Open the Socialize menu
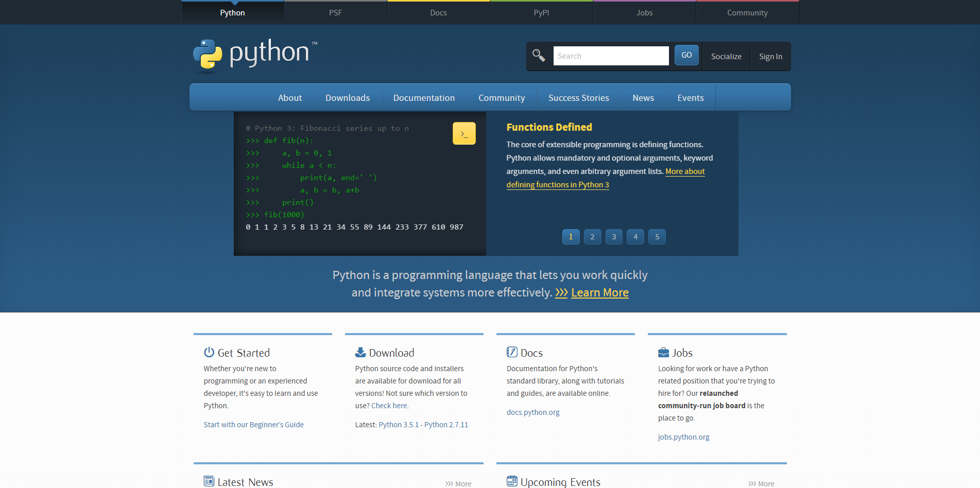Screen dimensions: 980x488 726,56
